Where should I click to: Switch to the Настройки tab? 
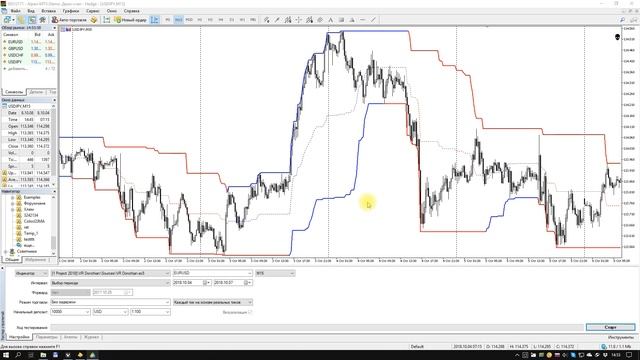tap(19, 337)
